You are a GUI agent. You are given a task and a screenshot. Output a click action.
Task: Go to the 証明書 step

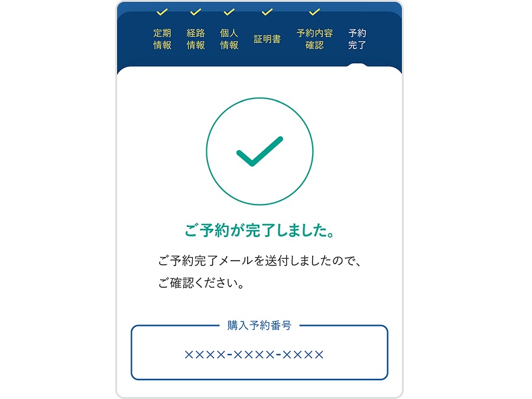267,39
